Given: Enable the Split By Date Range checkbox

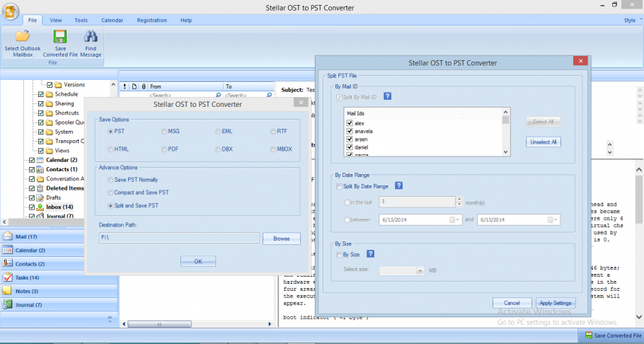Looking at the screenshot, I should [x=340, y=185].
